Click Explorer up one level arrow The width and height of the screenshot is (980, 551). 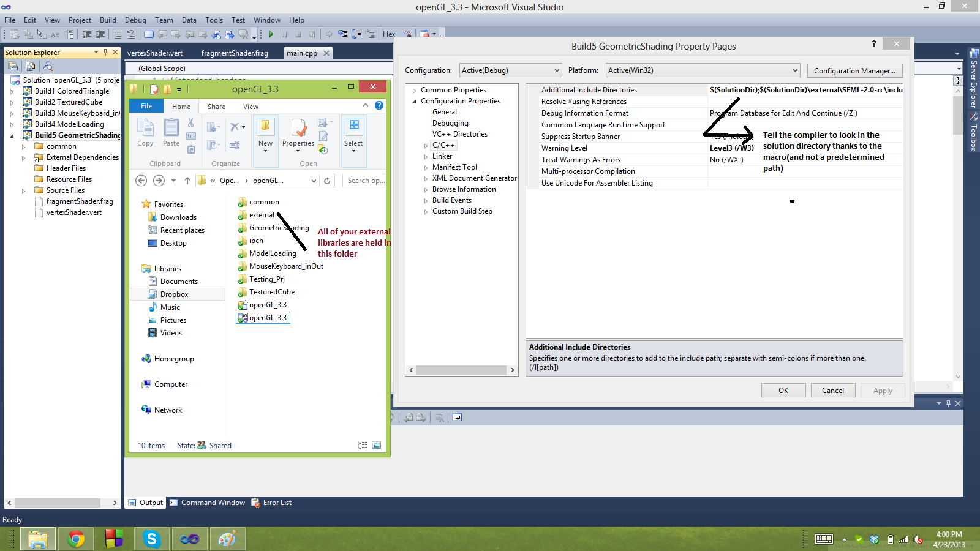187,181
